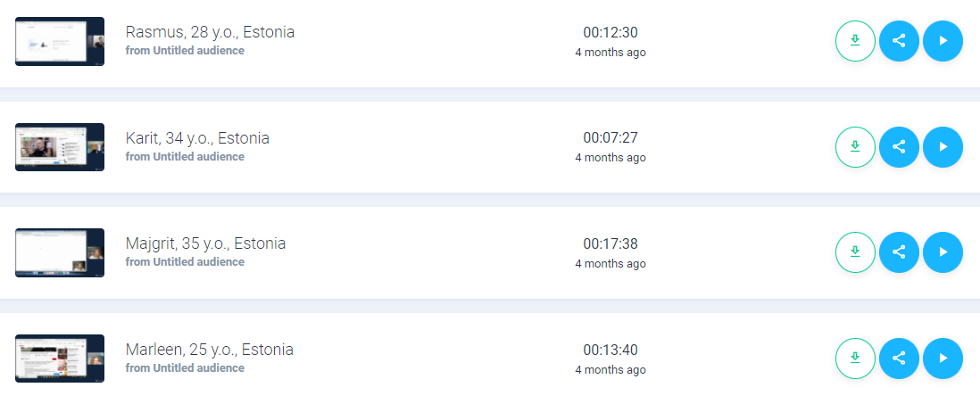Download Karit's session recording

pos(855,147)
